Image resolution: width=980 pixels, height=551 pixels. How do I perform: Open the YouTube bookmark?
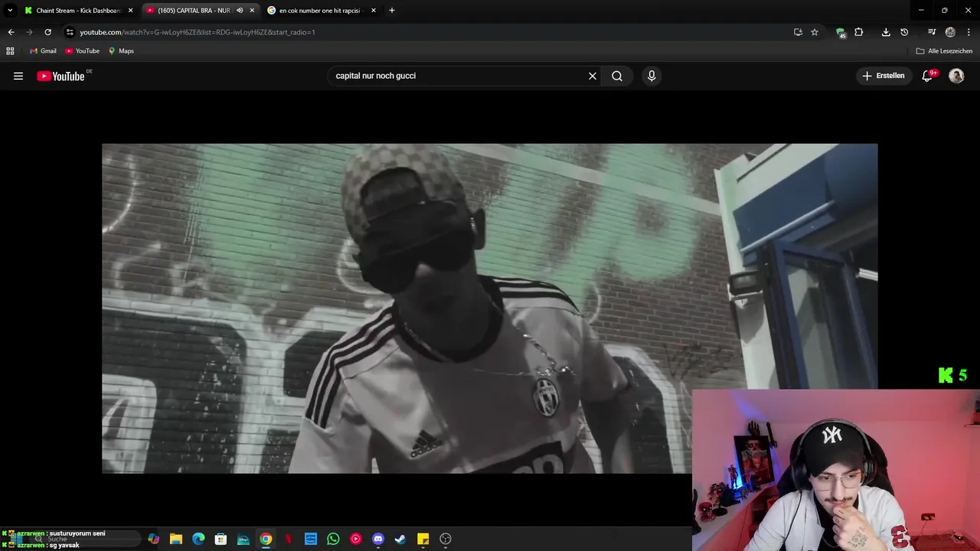tap(82, 51)
